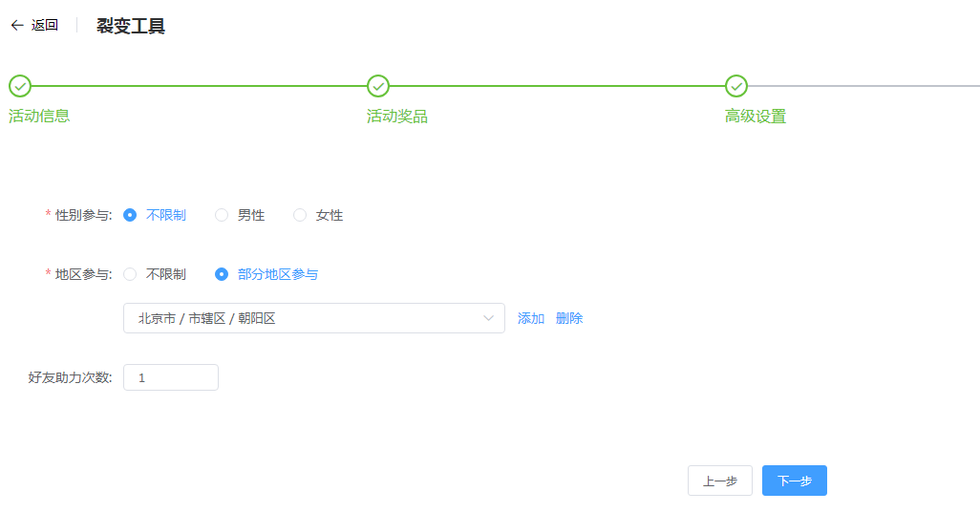Click the 添加 link to add region
The image size is (980, 513).
pos(531,318)
